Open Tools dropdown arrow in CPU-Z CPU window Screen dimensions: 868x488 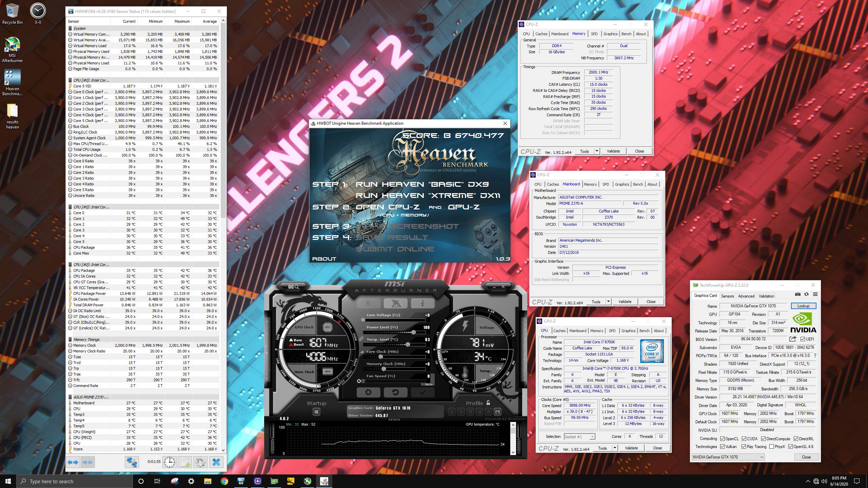click(615, 448)
